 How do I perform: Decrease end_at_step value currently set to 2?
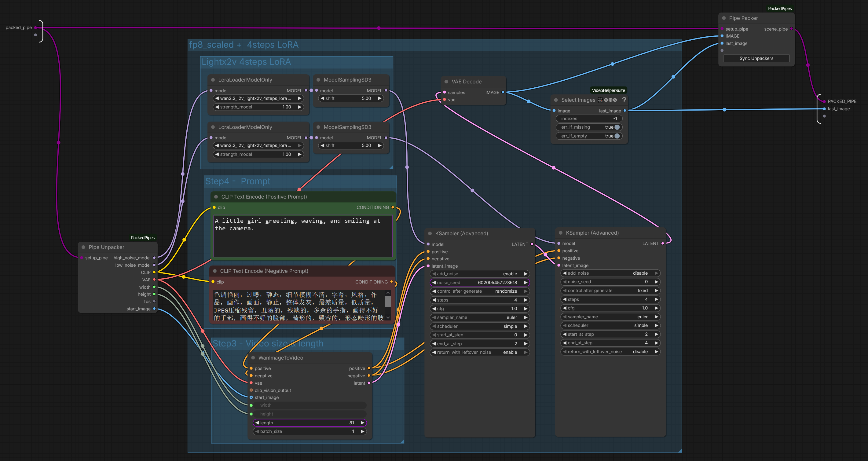click(434, 343)
